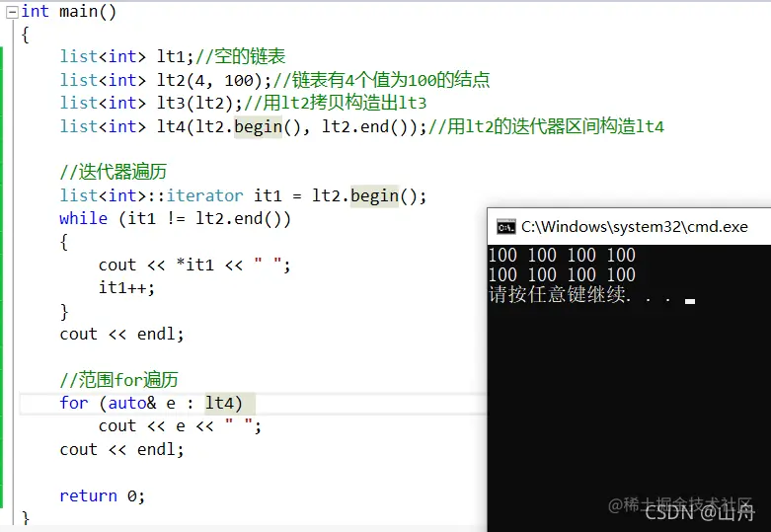Click the '//空的链表' comment
The width and height of the screenshot is (771, 532).
pyautogui.click(x=241, y=56)
